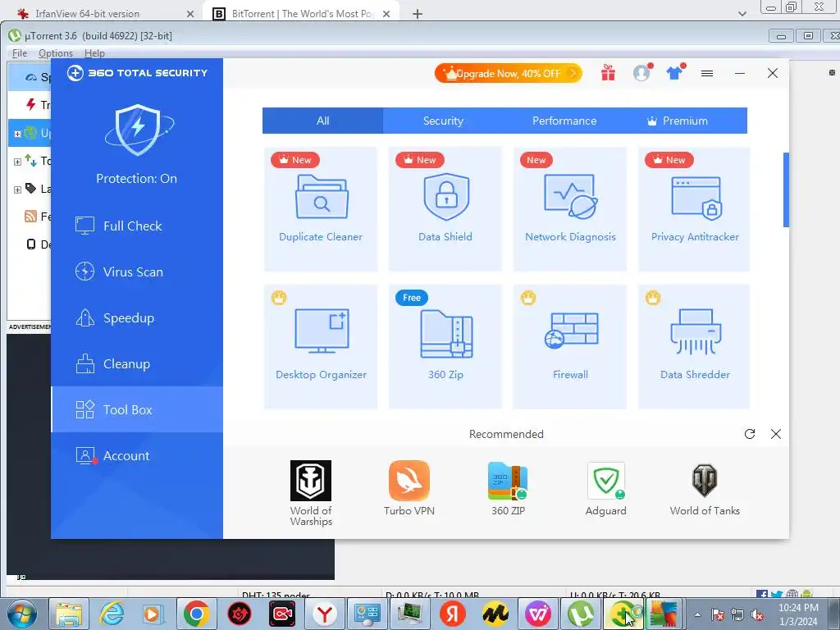Open Speedup in the sidebar
This screenshot has height=630, width=840.
(x=137, y=317)
